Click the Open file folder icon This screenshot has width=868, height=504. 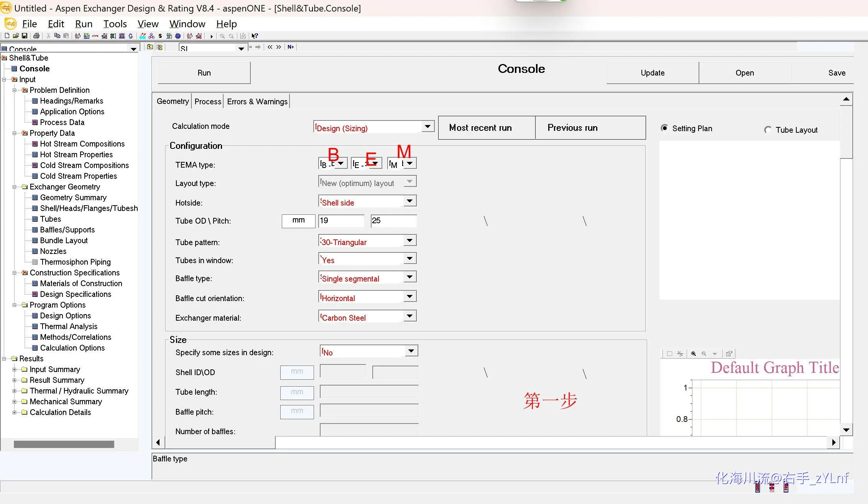(x=16, y=36)
